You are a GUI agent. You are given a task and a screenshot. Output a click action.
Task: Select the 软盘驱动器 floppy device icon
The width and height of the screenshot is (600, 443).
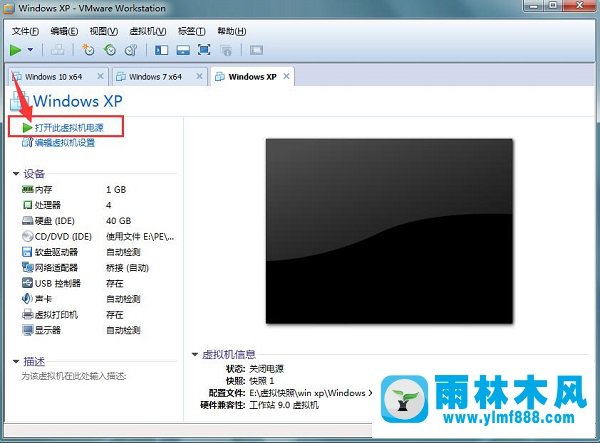click(x=27, y=252)
